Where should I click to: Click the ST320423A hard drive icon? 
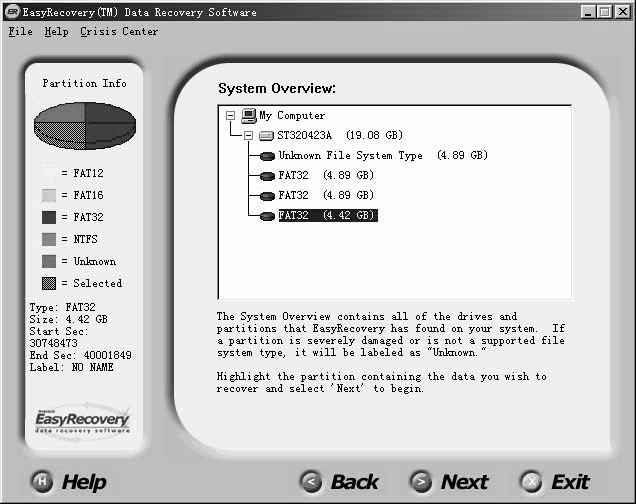[x=266, y=136]
